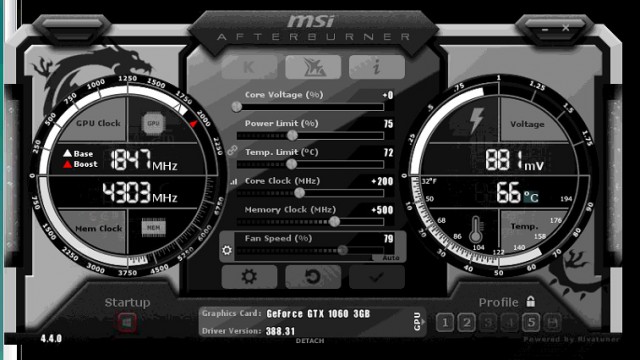Viewport: 640px width, 360px height.
Task: Click the Temp. Limit value 72
Action: pyautogui.click(x=389, y=153)
